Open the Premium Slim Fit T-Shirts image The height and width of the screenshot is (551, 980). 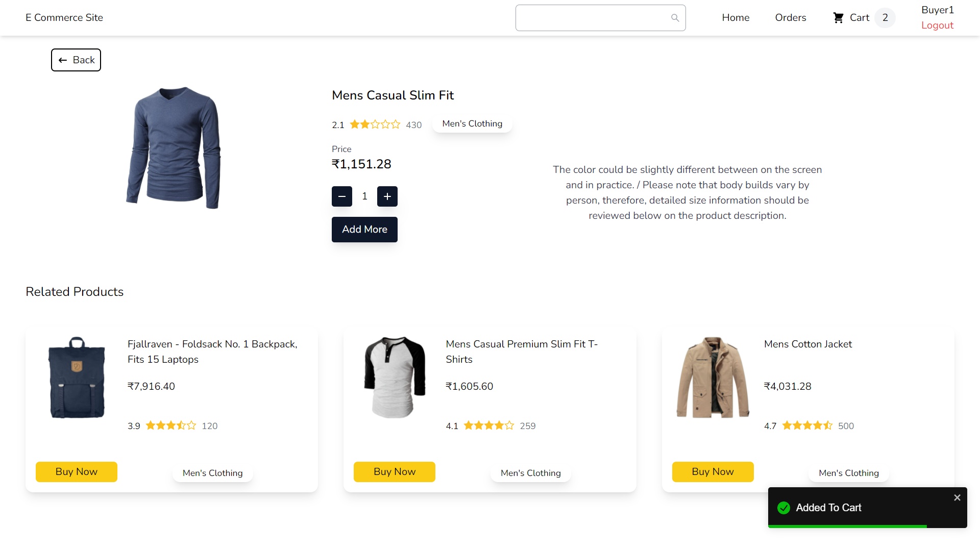[395, 378]
